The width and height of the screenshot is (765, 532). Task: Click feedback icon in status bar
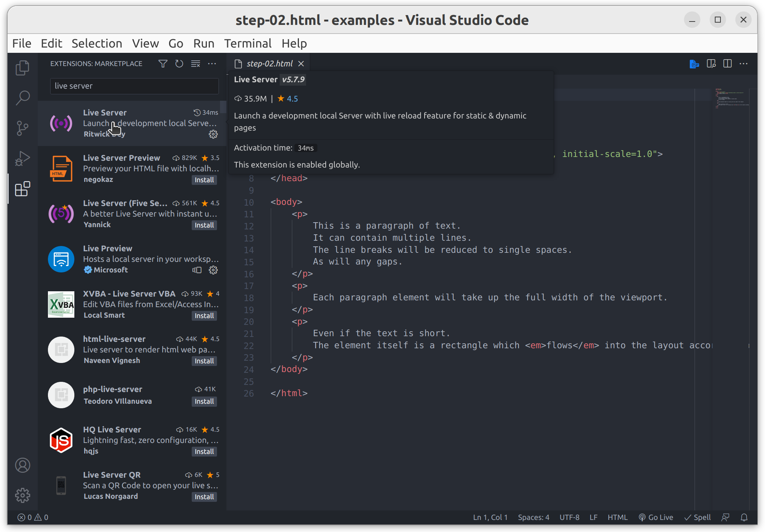pyautogui.click(x=725, y=517)
